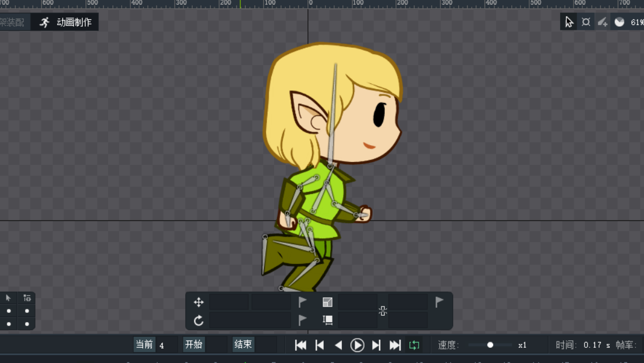Set keyframe flag for scale
Screen dimensions: 644x363
(x=440, y=302)
